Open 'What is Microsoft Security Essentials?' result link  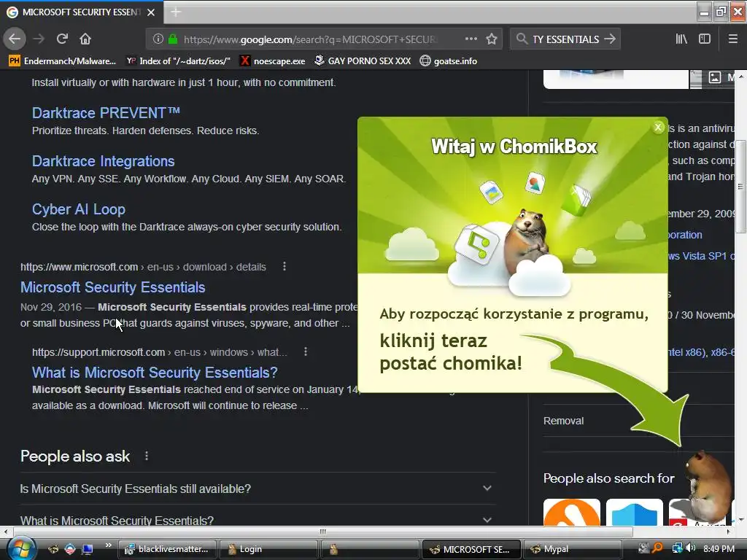tap(155, 373)
